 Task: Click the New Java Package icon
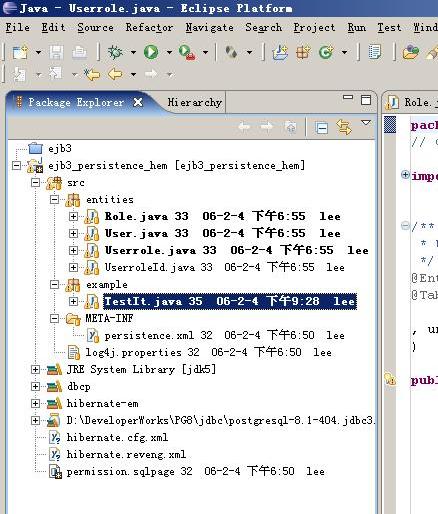tap(303, 53)
